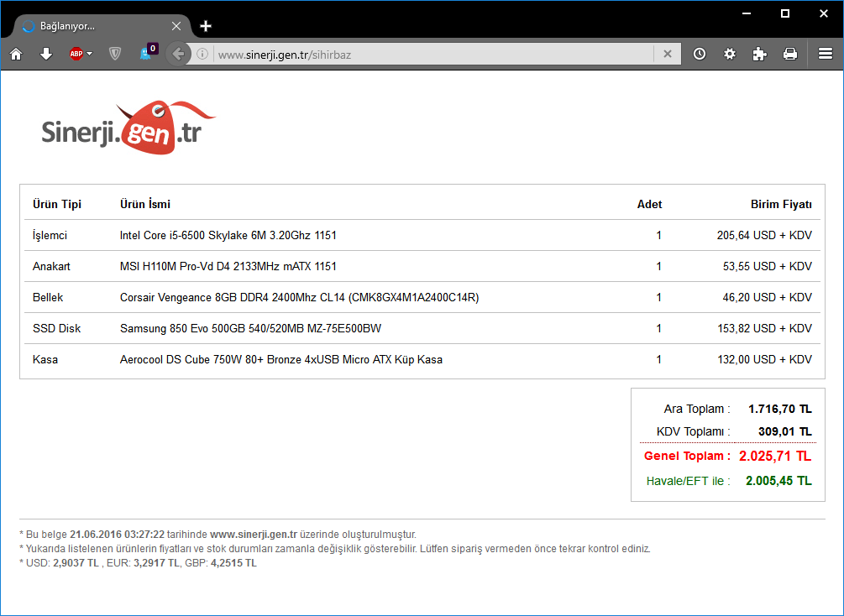Image resolution: width=844 pixels, height=616 pixels.
Task: Click the Ürün İsmi column header
Action: (144, 205)
